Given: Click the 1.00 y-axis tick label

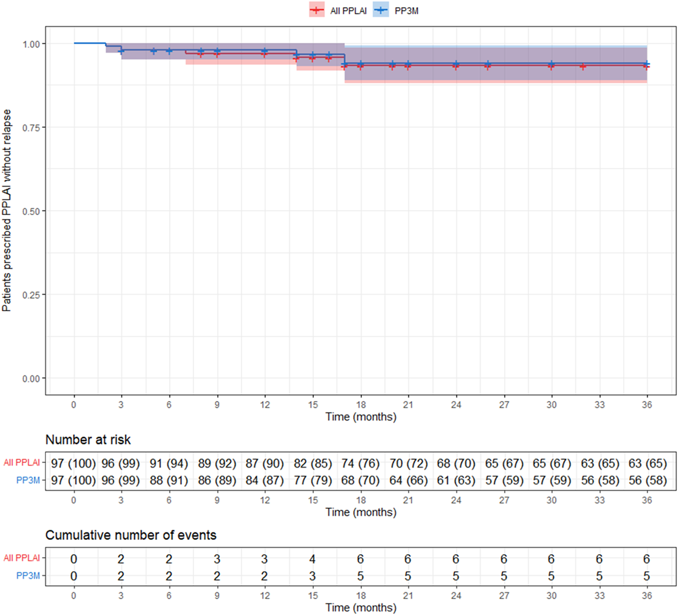Looking at the screenshot, I should click(x=31, y=44).
